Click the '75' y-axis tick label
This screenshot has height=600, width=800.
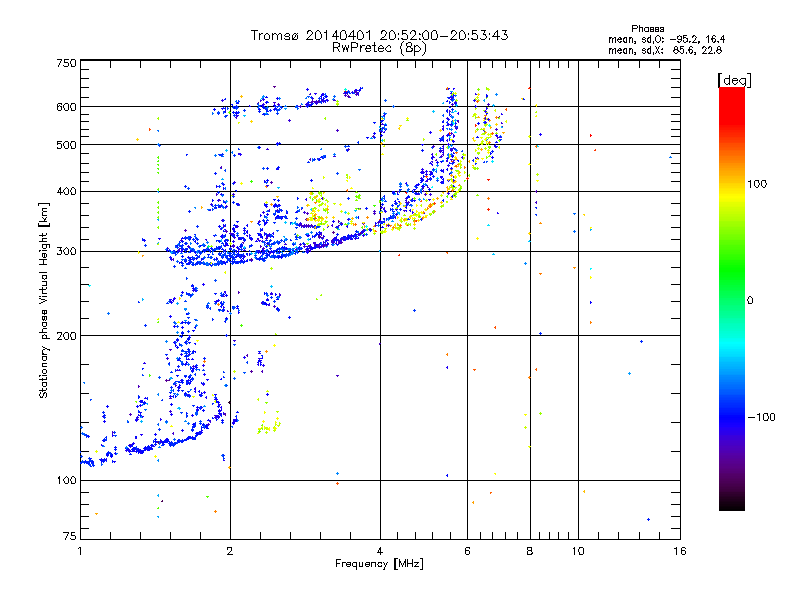[70, 536]
